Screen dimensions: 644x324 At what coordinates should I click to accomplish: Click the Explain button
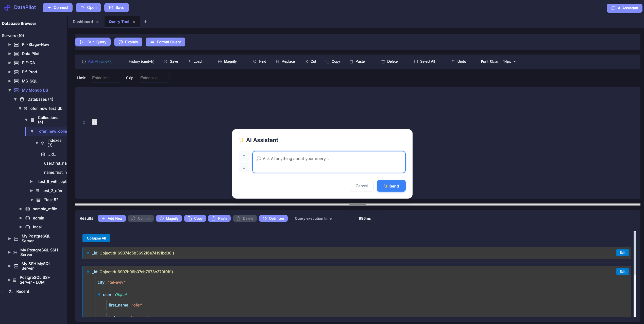pyautogui.click(x=128, y=42)
